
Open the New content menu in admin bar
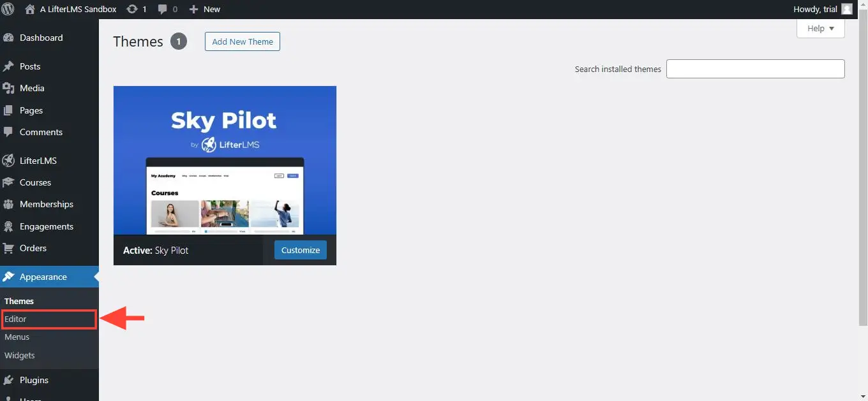205,9
